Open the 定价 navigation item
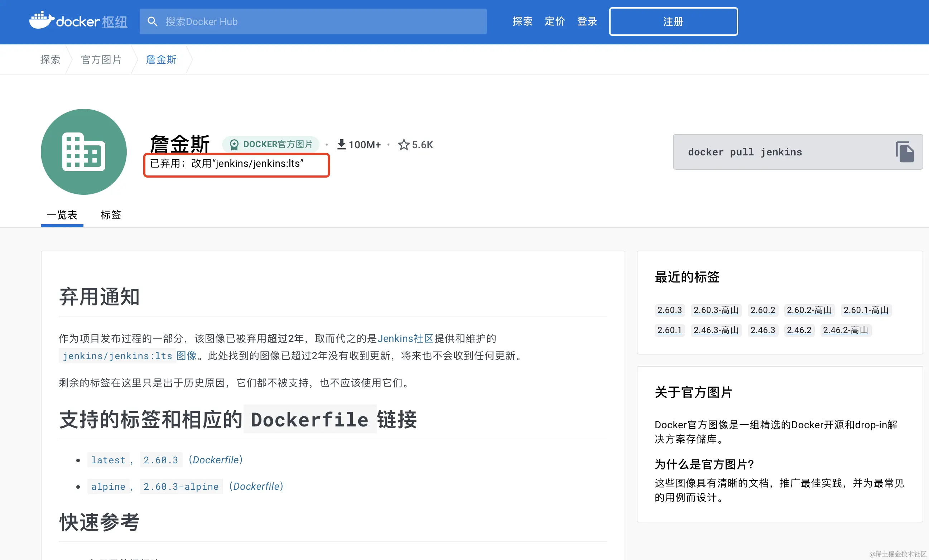The image size is (929, 560). point(555,21)
